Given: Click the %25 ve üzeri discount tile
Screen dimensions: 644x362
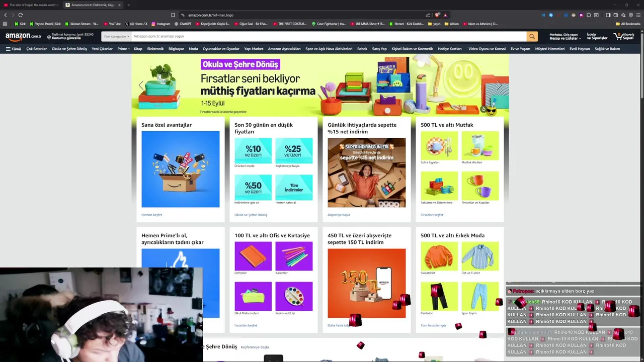Looking at the screenshot, I should click(x=294, y=150).
